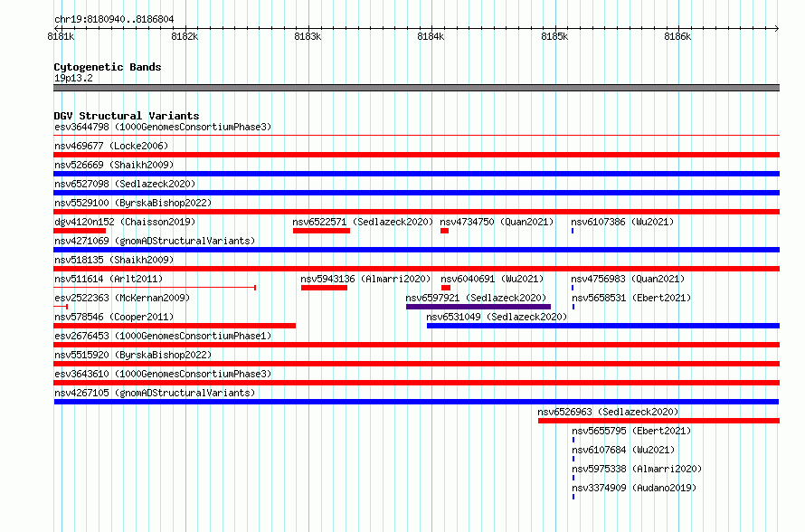
Task: Click the red bar under nsv5943136
Action: click(x=325, y=288)
